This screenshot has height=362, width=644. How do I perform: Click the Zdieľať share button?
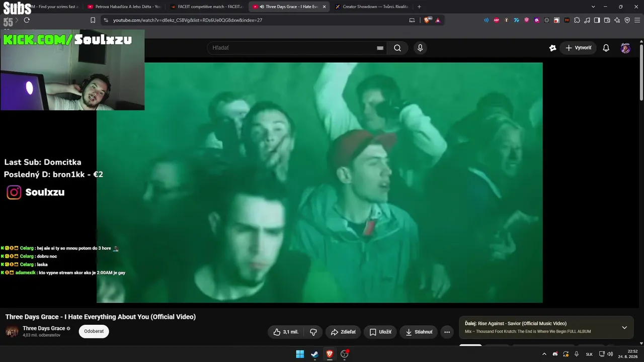click(x=343, y=332)
